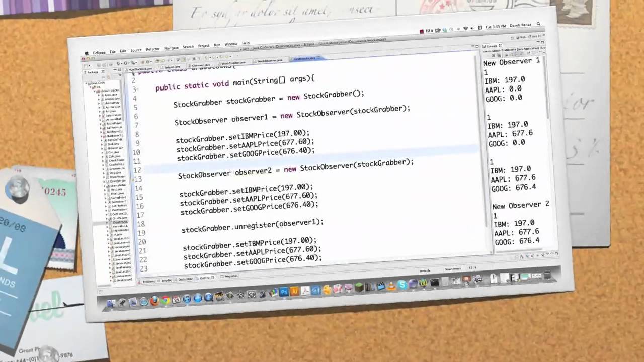Screen dimensions: 644x362
Task: Open the Window menu
Action: tap(231, 44)
